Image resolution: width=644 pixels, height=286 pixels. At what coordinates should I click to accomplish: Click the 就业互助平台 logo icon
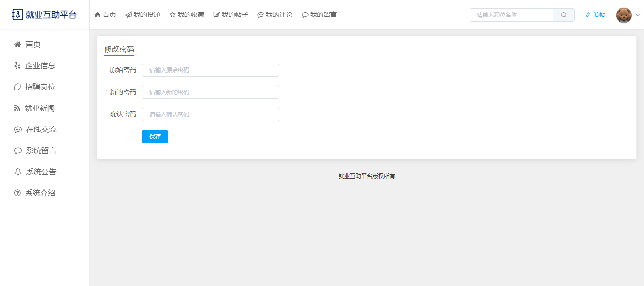tap(17, 15)
